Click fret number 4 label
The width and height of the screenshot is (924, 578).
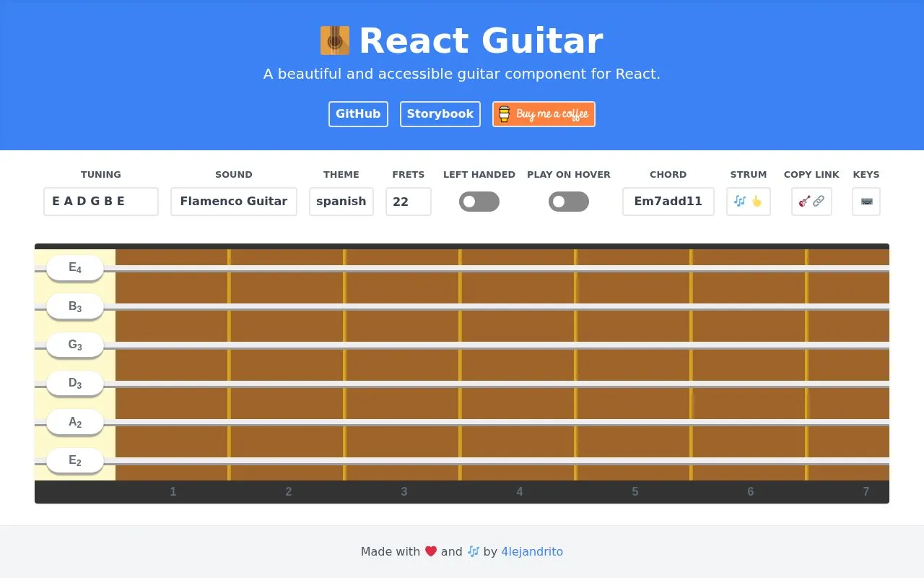[x=520, y=492]
